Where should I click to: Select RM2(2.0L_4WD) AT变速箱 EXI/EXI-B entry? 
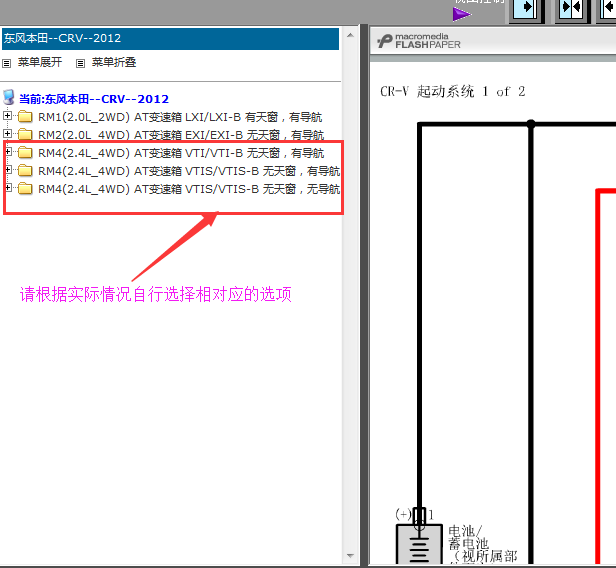tap(181, 135)
